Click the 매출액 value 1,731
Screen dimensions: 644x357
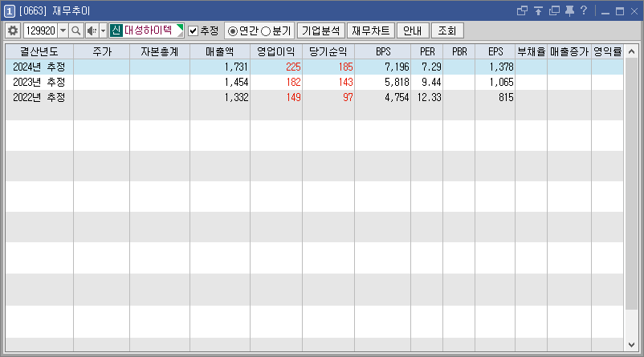coord(236,67)
